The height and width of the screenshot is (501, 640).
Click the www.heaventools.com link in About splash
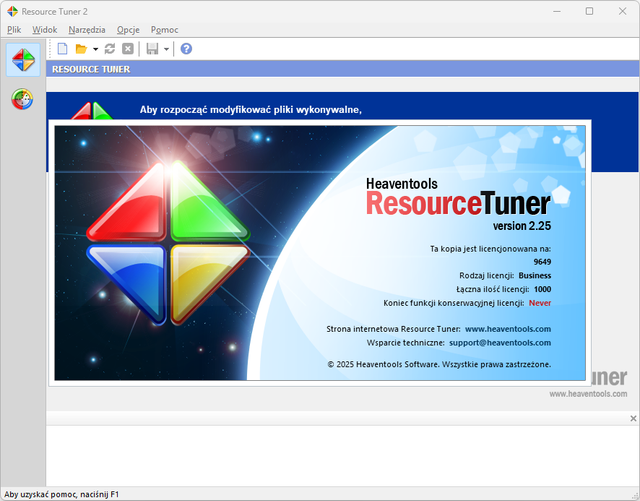tap(508, 329)
